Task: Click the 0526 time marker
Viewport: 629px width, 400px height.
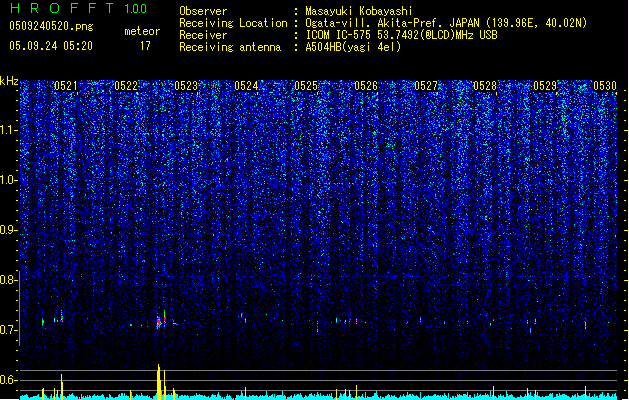Action: coord(366,86)
